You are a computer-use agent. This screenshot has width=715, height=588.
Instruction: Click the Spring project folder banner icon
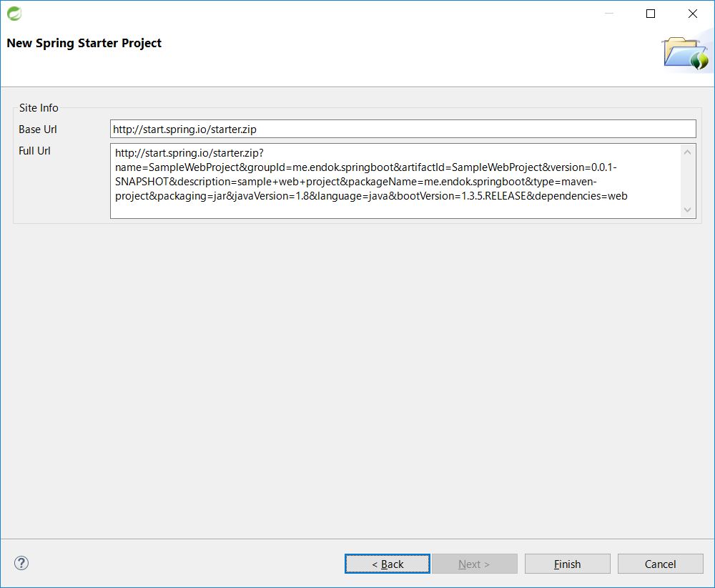(x=686, y=53)
